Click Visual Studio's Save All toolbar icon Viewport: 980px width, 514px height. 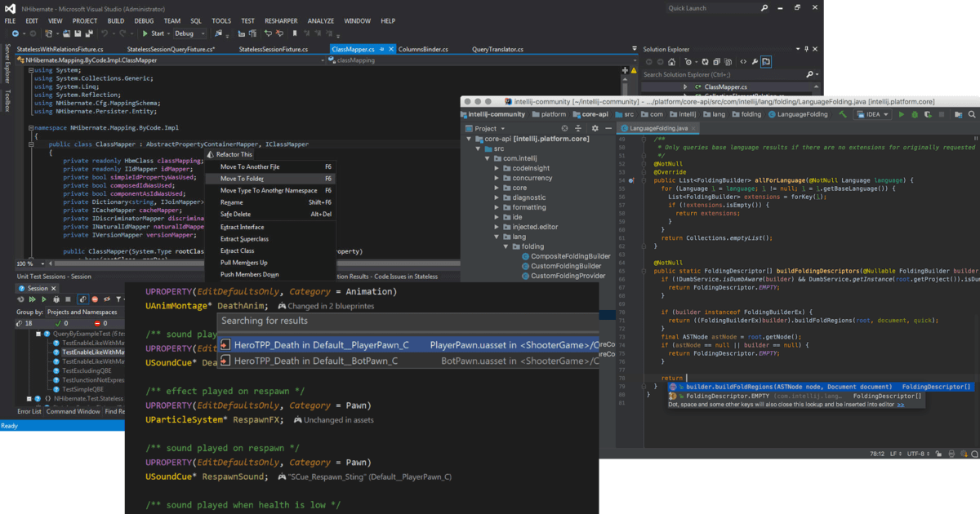pyautogui.click(x=89, y=33)
